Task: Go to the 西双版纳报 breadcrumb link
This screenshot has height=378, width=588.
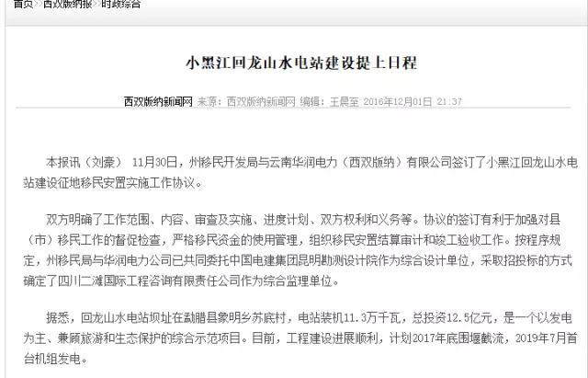Action: click(67, 4)
